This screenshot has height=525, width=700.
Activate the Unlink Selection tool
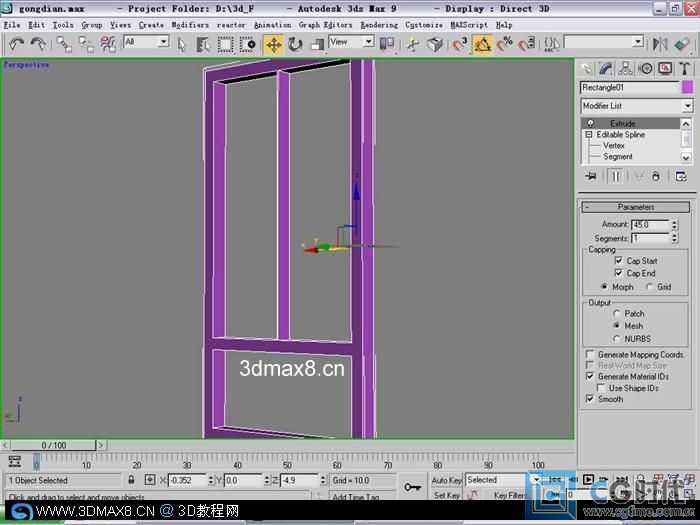coord(86,44)
